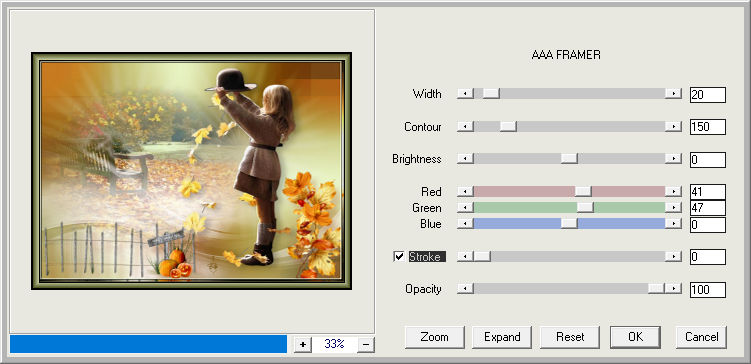The image size is (751, 364).
Task: Click the framed autumn preview image
Action: tap(192, 171)
